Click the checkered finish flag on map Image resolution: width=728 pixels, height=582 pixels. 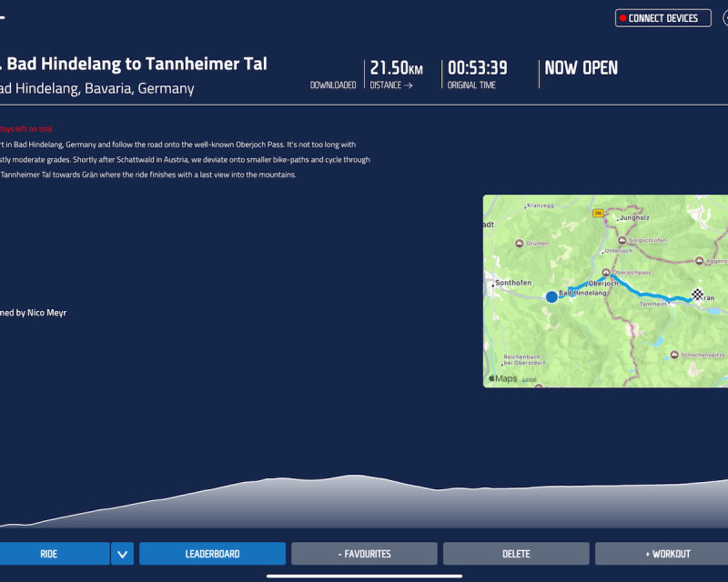point(697,294)
